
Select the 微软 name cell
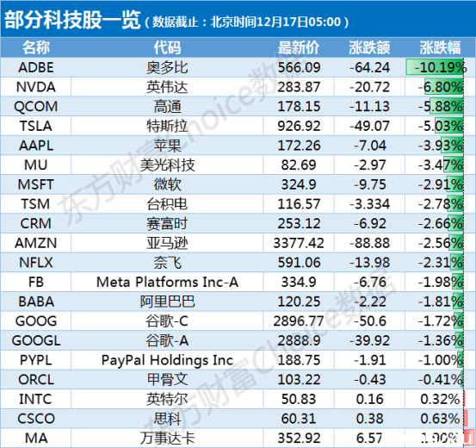(167, 184)
